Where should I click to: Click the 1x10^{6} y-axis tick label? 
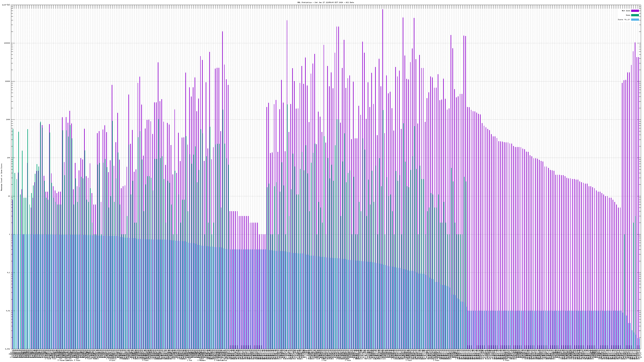(x=6, y=5)
